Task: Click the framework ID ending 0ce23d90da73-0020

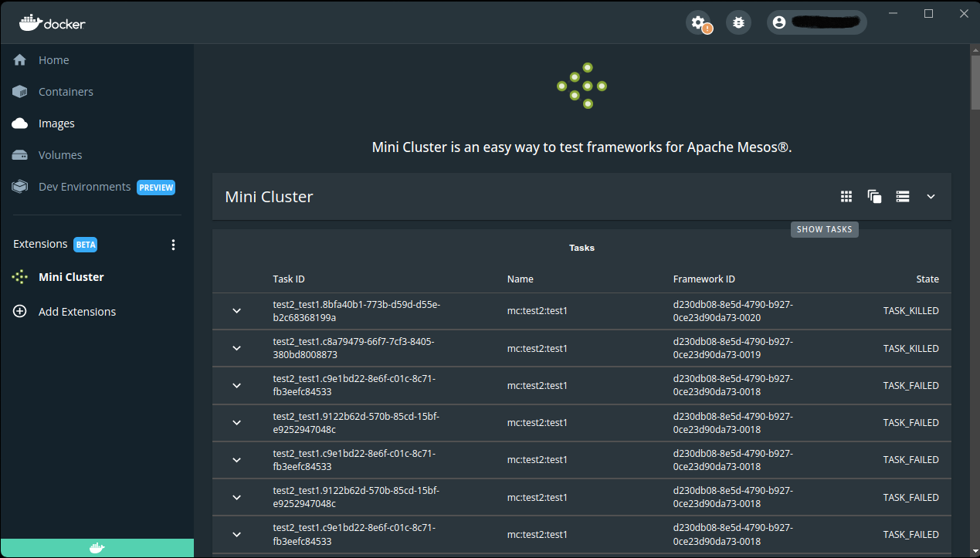Action: [733, 311]
